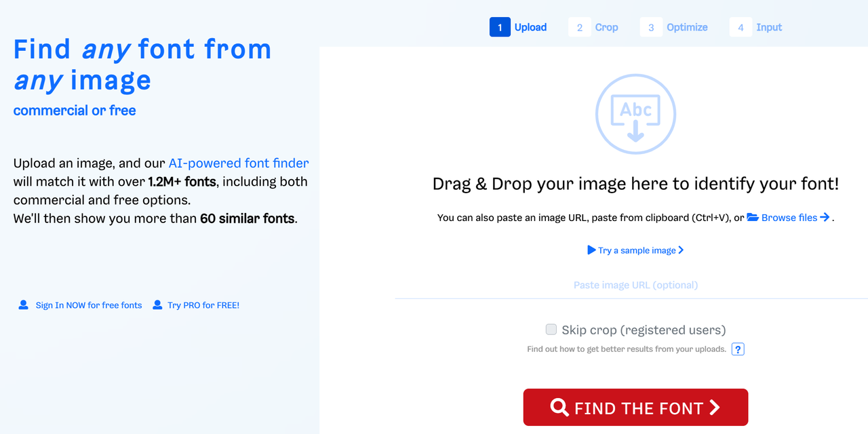
Task: Click the Abc upload image icon
Action: click(635, 113)
